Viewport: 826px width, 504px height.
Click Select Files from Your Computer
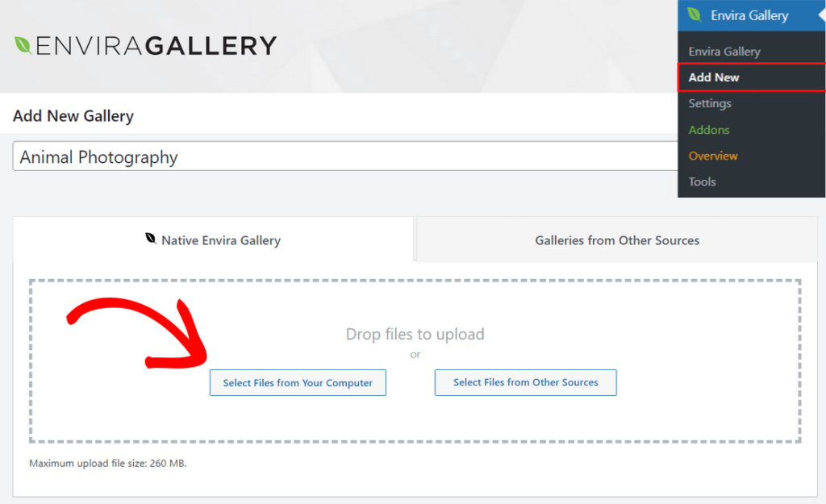(x=297, y=382)
